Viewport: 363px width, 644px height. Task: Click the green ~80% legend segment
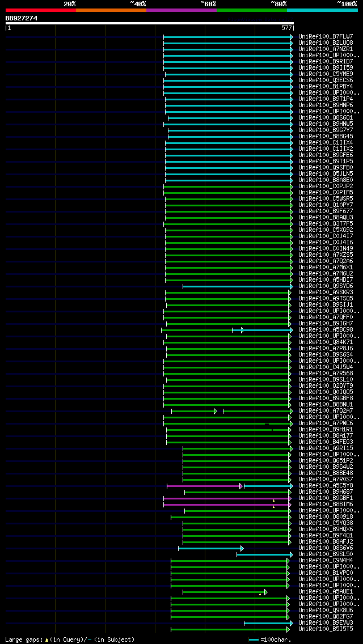(252, 10)
